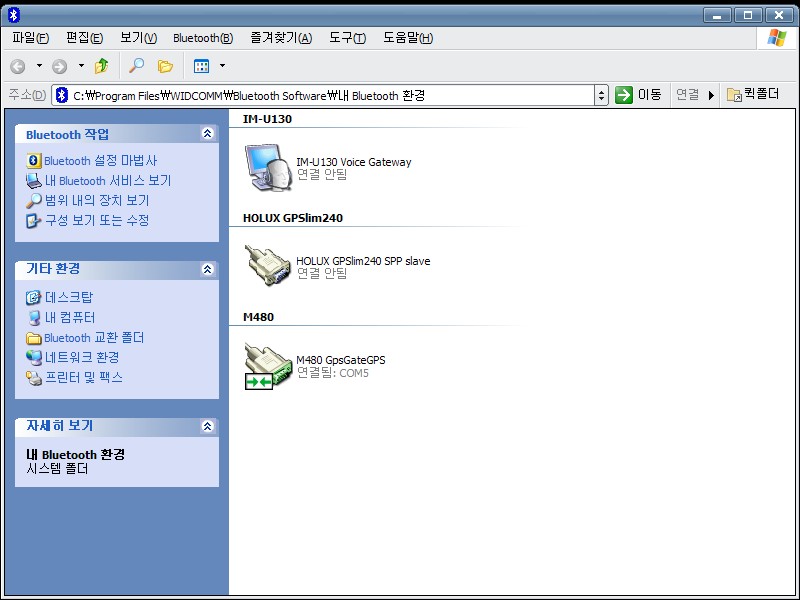
Task: Expand the 연결 links bar arrow
Action: click(x=711, y=95)
